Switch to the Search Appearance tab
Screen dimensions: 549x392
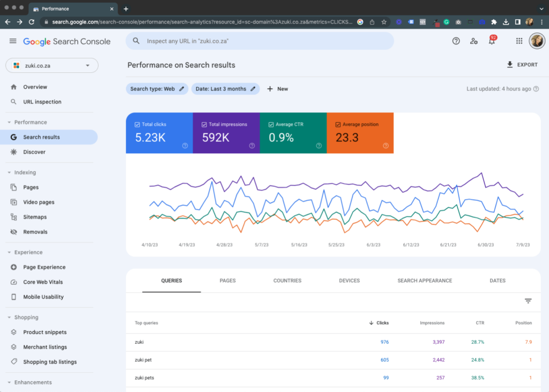425,281
